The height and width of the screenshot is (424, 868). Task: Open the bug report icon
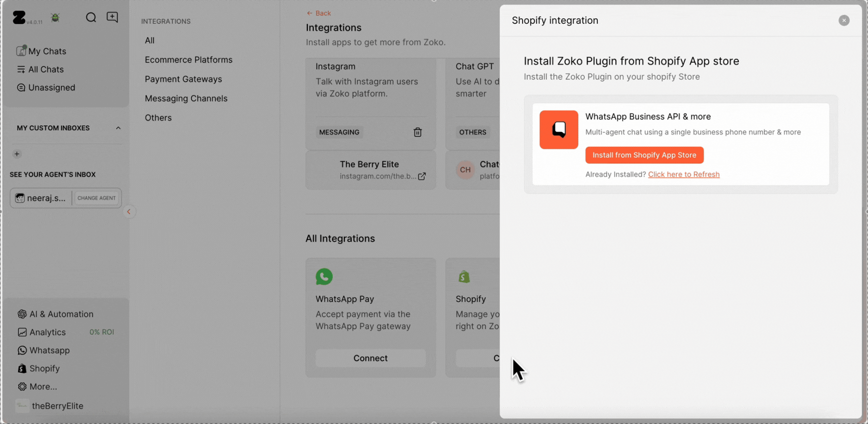(x=55, y=18)
